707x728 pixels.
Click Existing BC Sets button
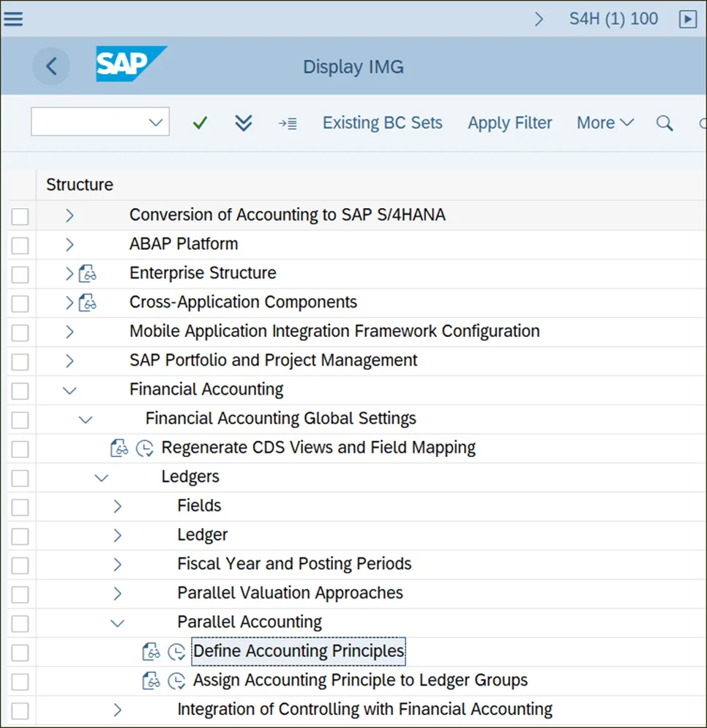[x=382, y=123]
